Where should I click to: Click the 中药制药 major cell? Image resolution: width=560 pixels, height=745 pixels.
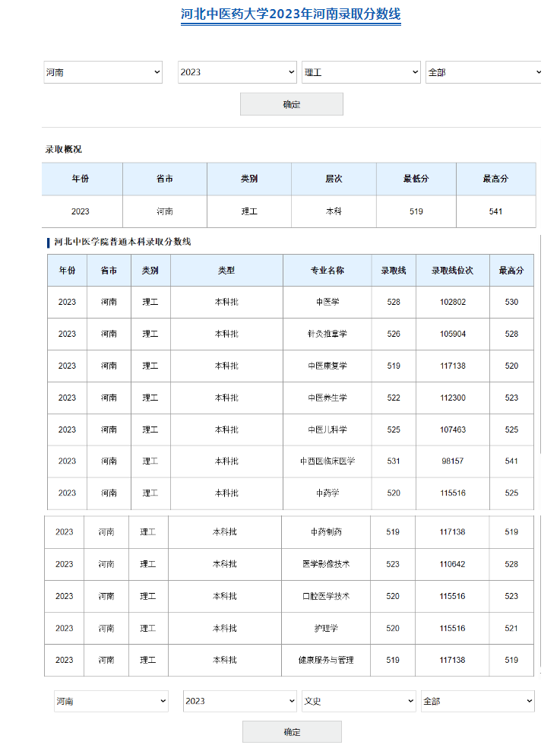326,532
